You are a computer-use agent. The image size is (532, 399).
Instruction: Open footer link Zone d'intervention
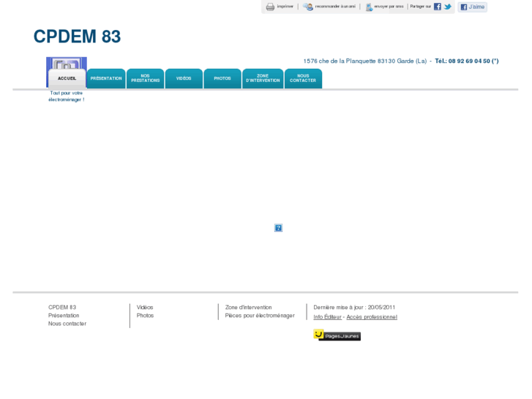248,307
